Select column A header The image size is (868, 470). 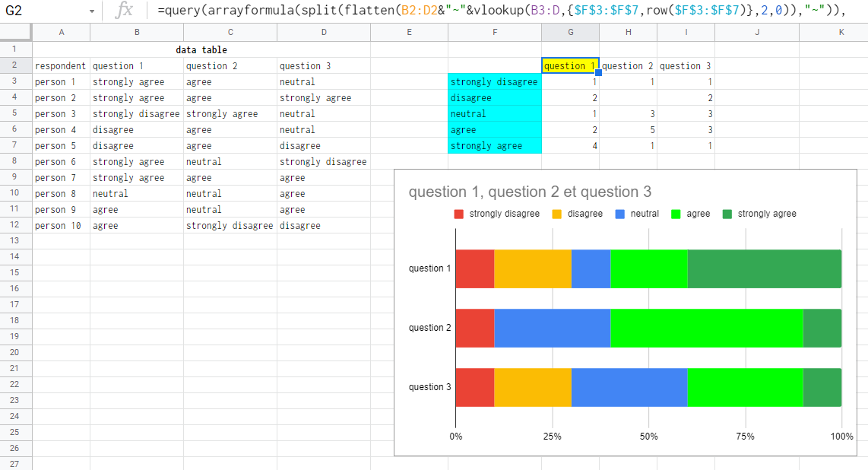tap(62, 32)
